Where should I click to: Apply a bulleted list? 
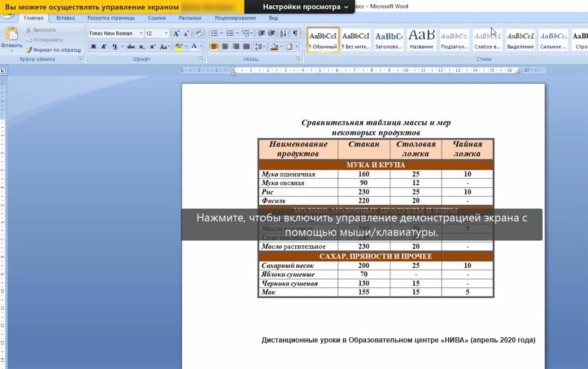(215, 34)
